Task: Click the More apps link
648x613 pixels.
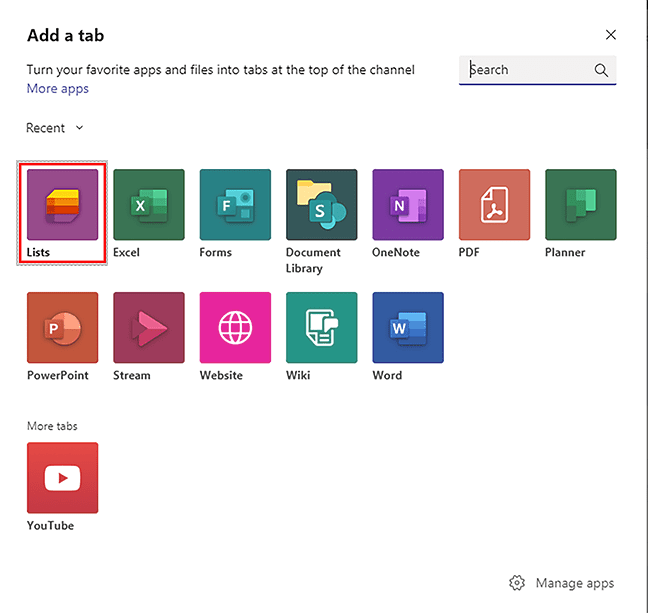Action: point(57,89)
